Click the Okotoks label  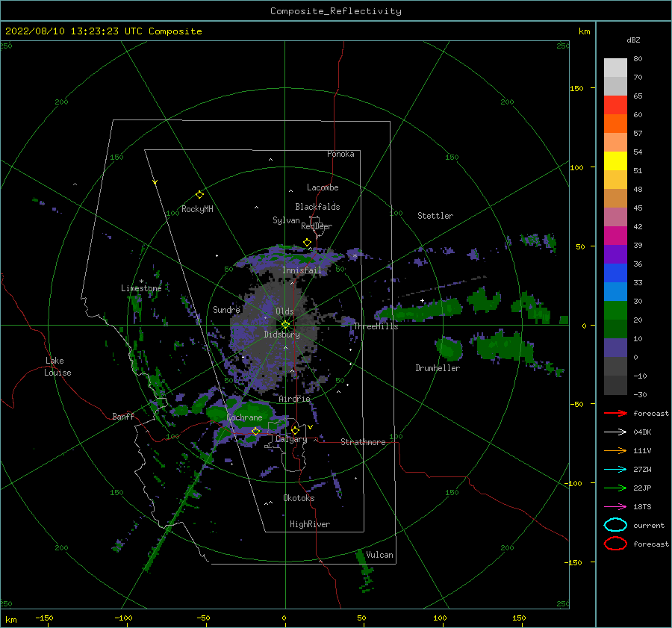pos(299,497)
